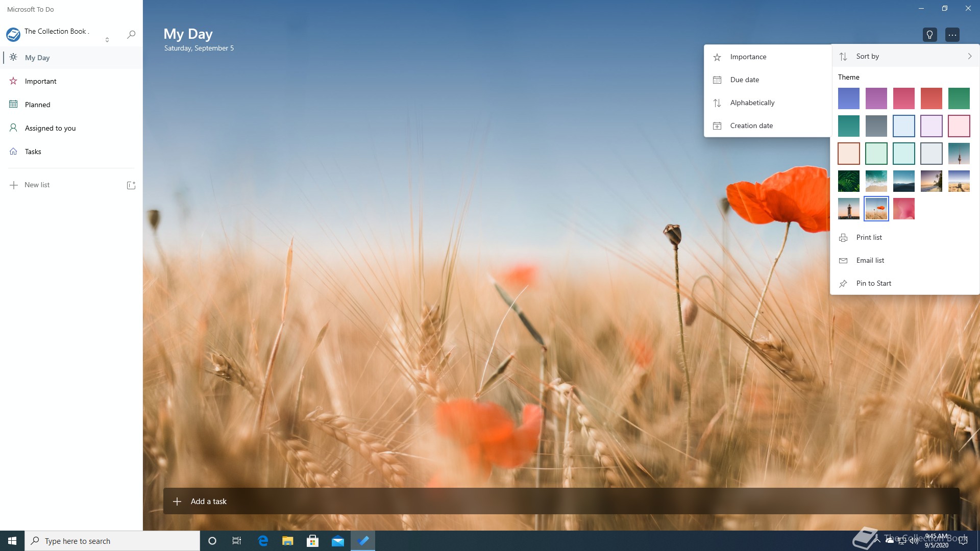980x551 pixels.
Task: Select the beach aerial photo theme
Action: click(x=876, y=181)
